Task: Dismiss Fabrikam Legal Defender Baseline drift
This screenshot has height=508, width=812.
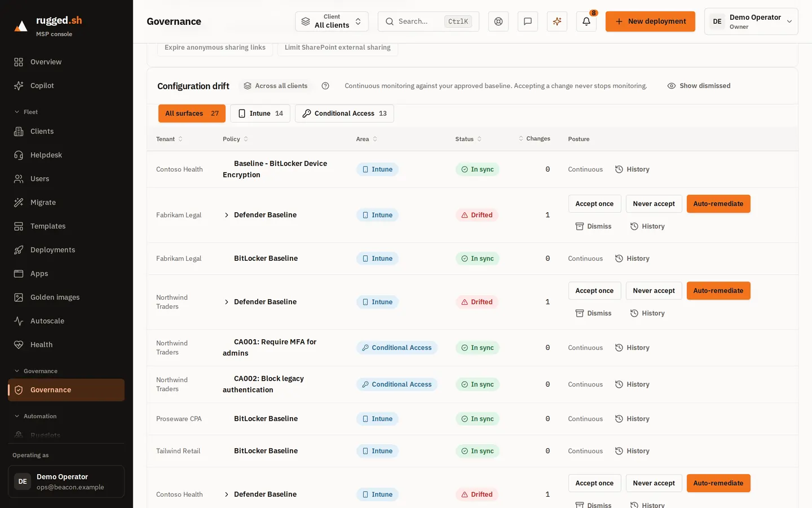Action: point(593,226)
